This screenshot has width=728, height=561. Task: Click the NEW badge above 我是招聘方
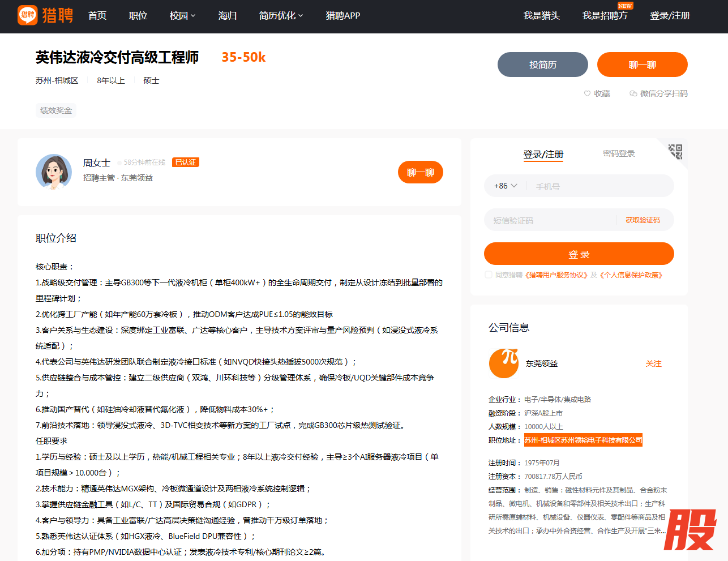click(x=625, y=6)
